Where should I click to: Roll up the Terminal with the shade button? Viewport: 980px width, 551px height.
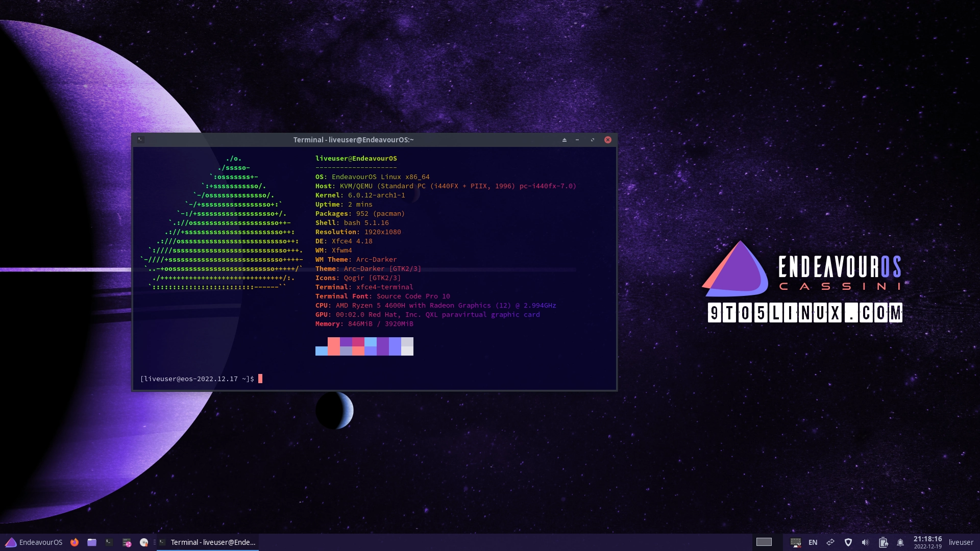coord(565,139)
